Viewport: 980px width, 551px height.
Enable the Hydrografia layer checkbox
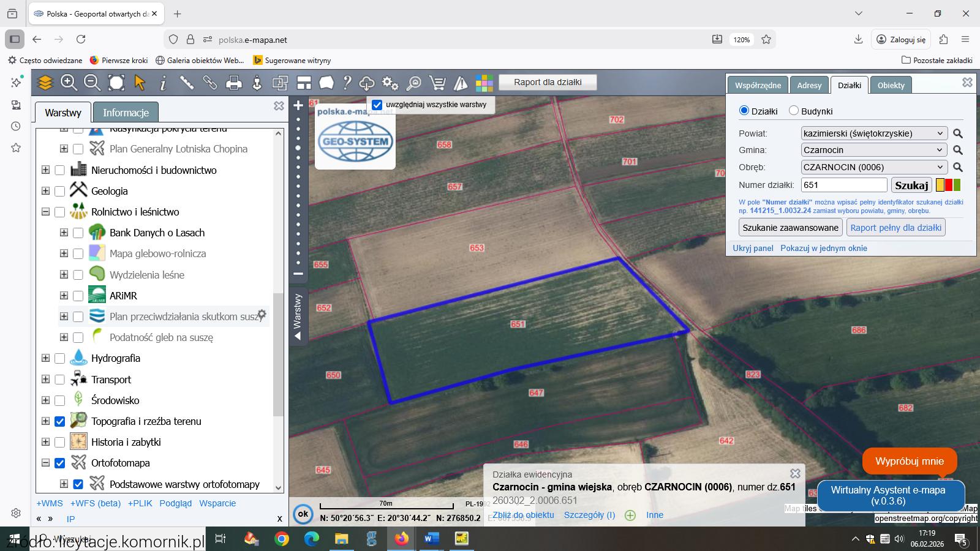coord(59,359)
